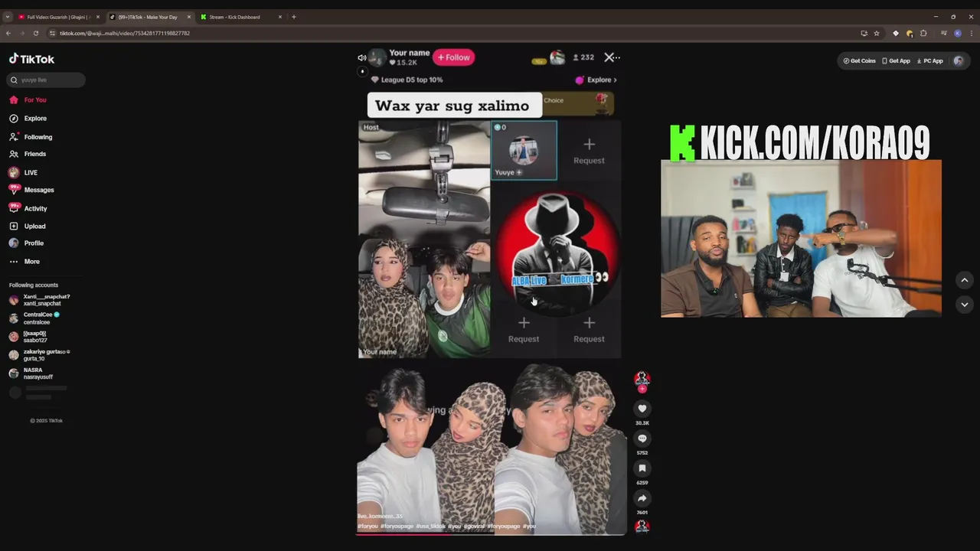Image resolution: width=980 pixels, height=551 pixels.
Task: View site information icon in address bar
Action: coord(52,33)
